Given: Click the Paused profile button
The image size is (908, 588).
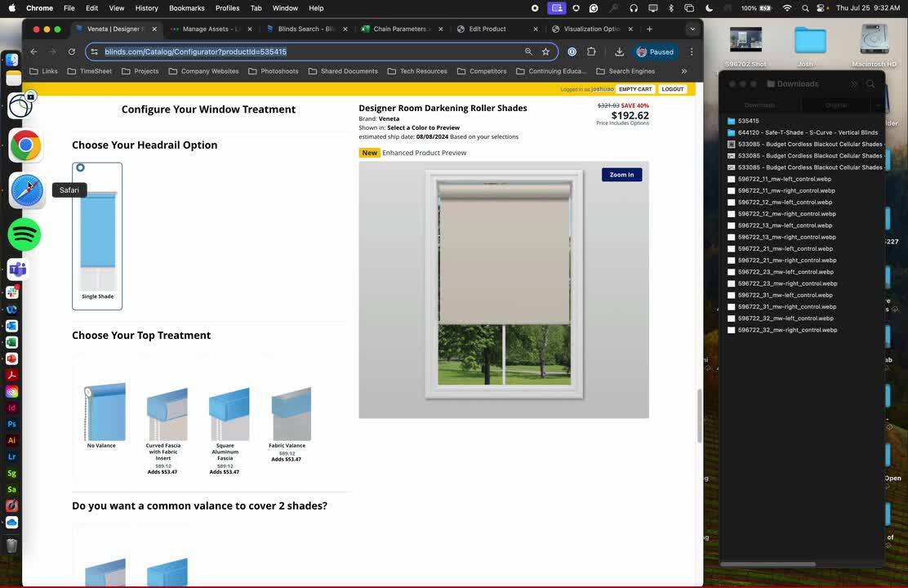Looking at the screenshot, I should pyautogui.click(x=655, y=51).
